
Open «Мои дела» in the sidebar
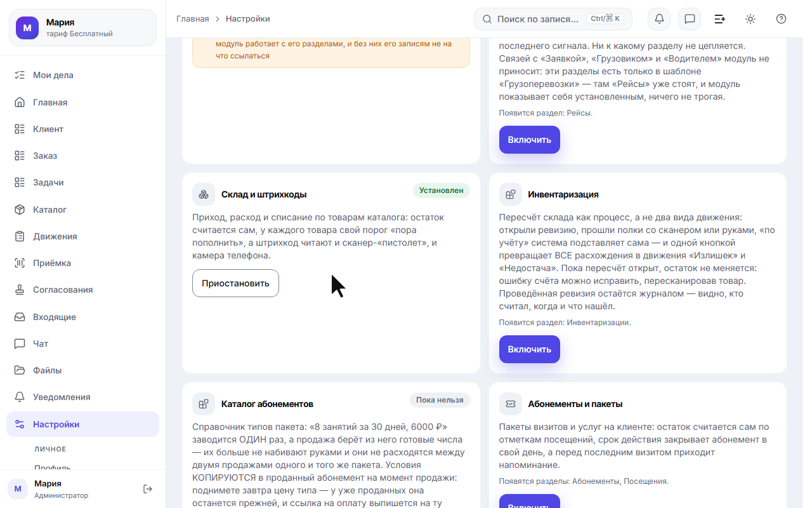click(x=82, y=75)
